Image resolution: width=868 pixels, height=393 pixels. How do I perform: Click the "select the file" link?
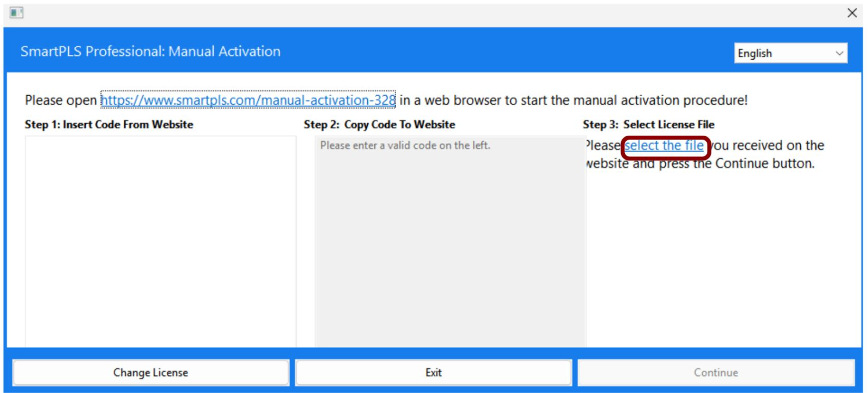[x=663, y=145]
